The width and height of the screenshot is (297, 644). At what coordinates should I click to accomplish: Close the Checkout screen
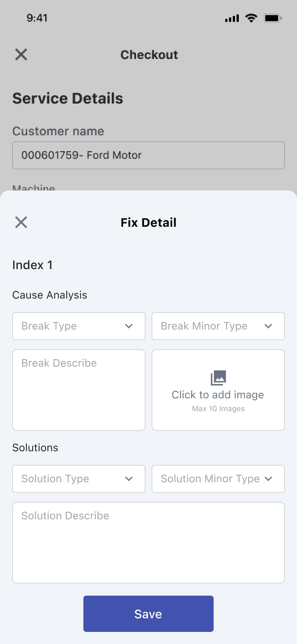[x=21, y=54]
